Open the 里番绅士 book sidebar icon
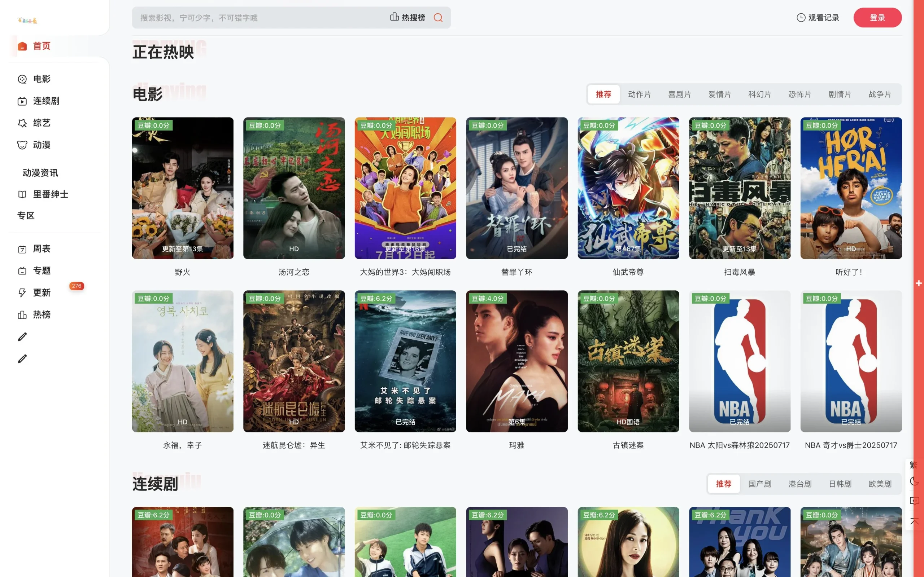Screen dimensions: 924x577 tap(22, 194)
